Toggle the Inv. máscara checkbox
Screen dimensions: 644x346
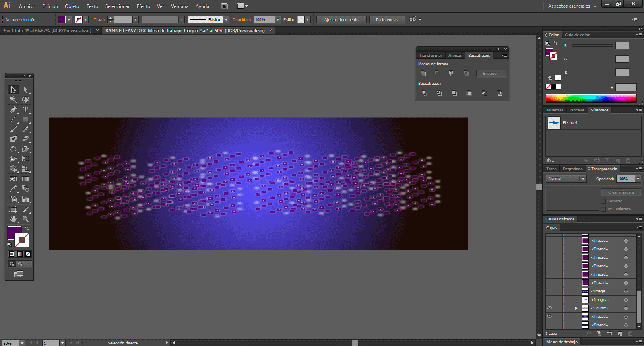tap(603, 209)
